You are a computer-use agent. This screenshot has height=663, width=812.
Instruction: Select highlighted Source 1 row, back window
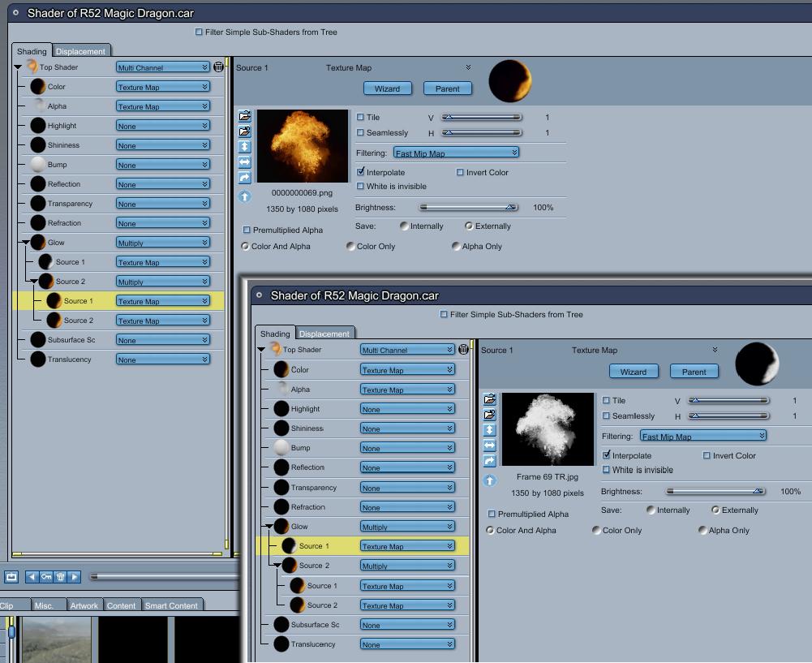point(118,301)
